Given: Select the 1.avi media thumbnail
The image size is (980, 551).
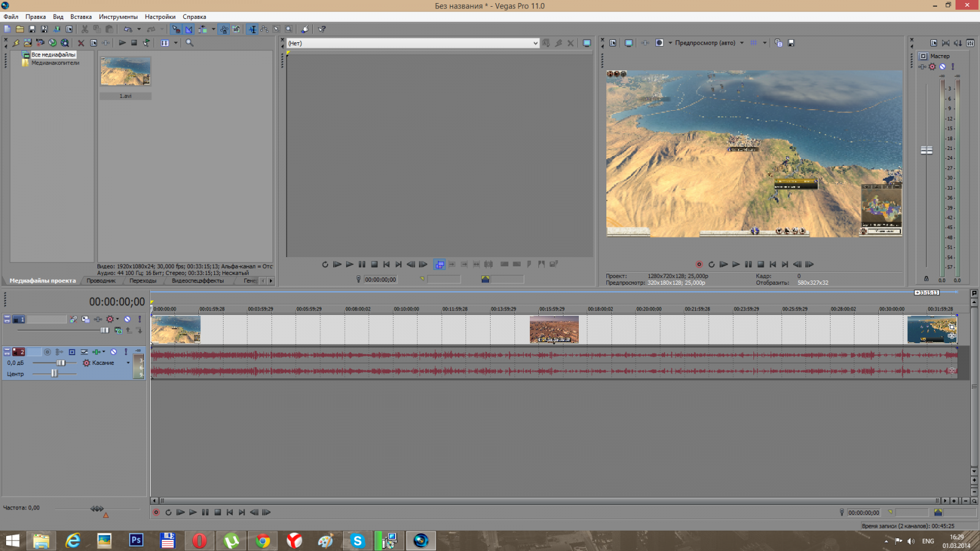Looking at the screenshot, I should point(126,71).
